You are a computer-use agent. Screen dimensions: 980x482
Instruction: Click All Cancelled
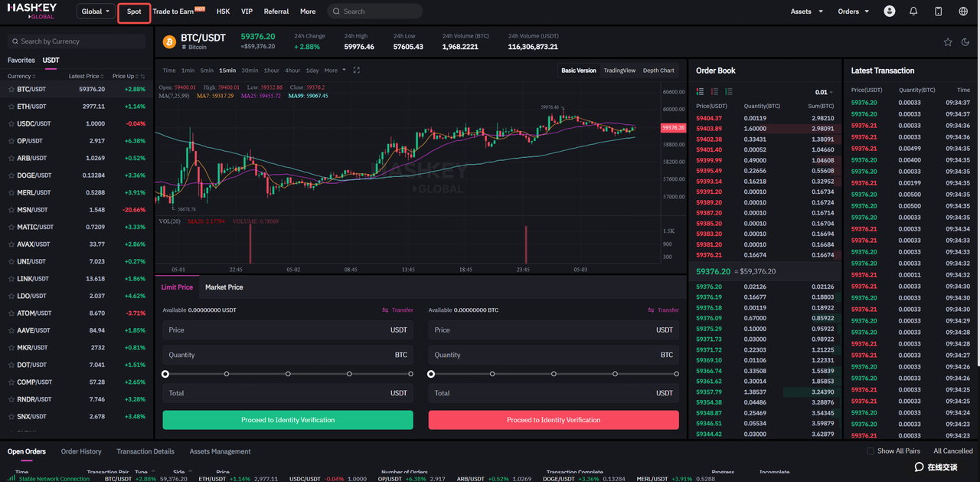[953, 451]
